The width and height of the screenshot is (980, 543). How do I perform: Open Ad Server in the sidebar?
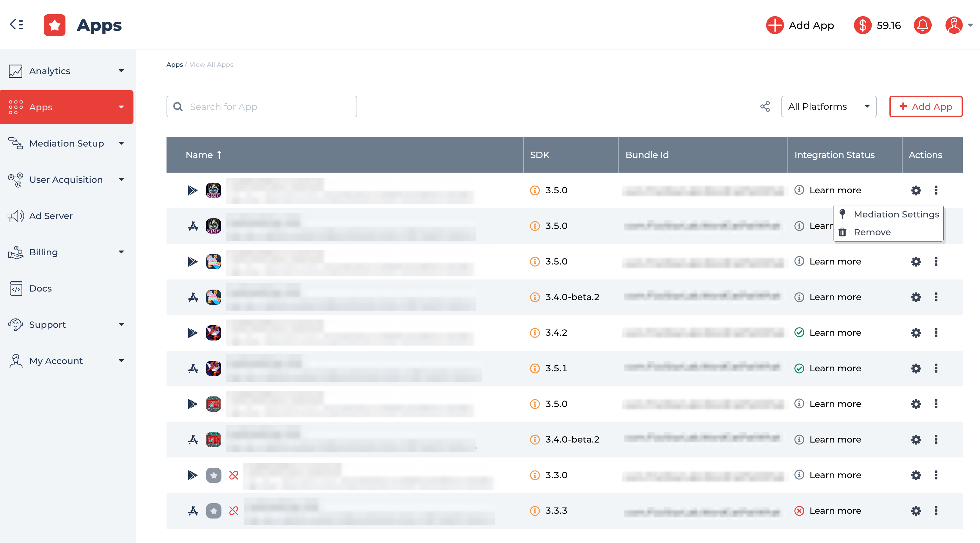tap(51, 216)
